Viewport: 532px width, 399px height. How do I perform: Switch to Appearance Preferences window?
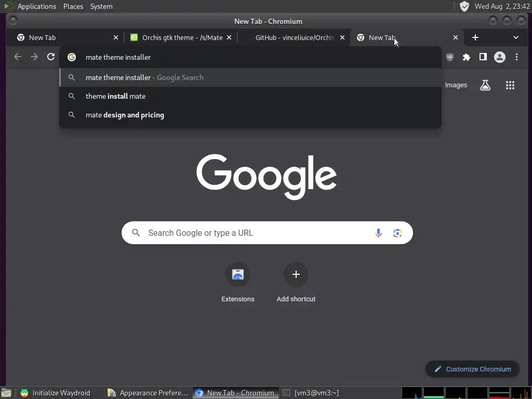(148, 393)
